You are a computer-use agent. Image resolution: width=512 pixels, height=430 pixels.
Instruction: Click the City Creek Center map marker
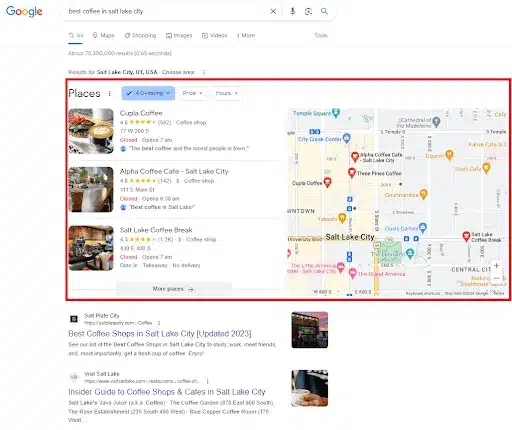(x=347, y=138)
